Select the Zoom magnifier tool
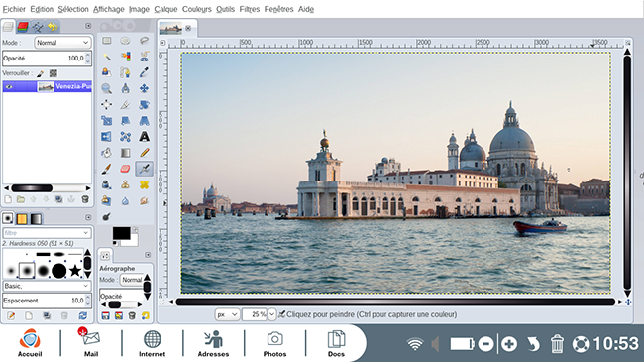The height and width of the screenshot is (362, 644). [106, 88]
